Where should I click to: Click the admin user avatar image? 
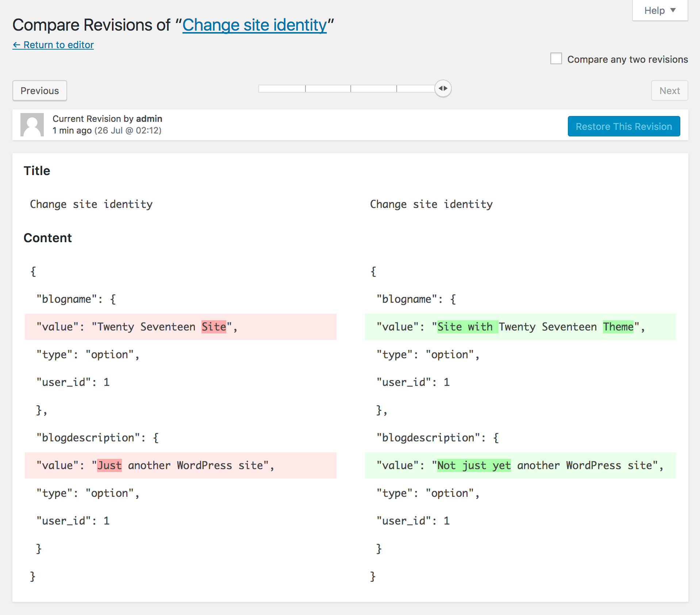pyautogui.click(x=32, y=125)
